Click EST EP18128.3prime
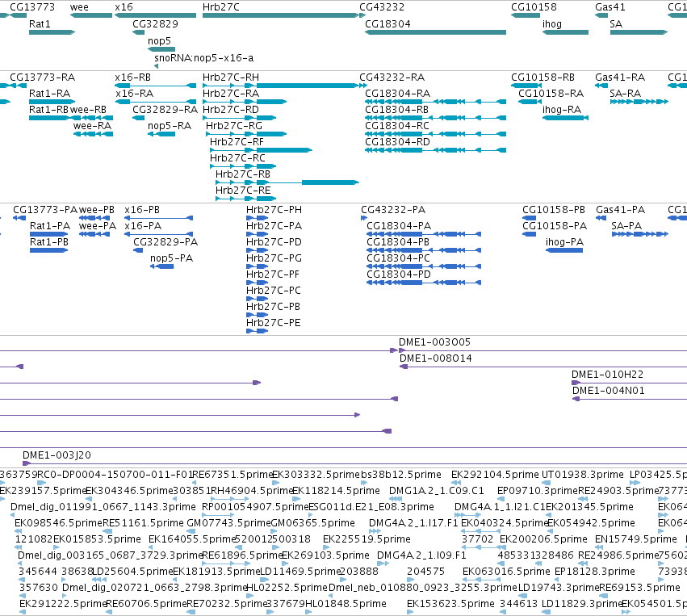Screen dimensions: 687x616 click(x=594, y=572)
